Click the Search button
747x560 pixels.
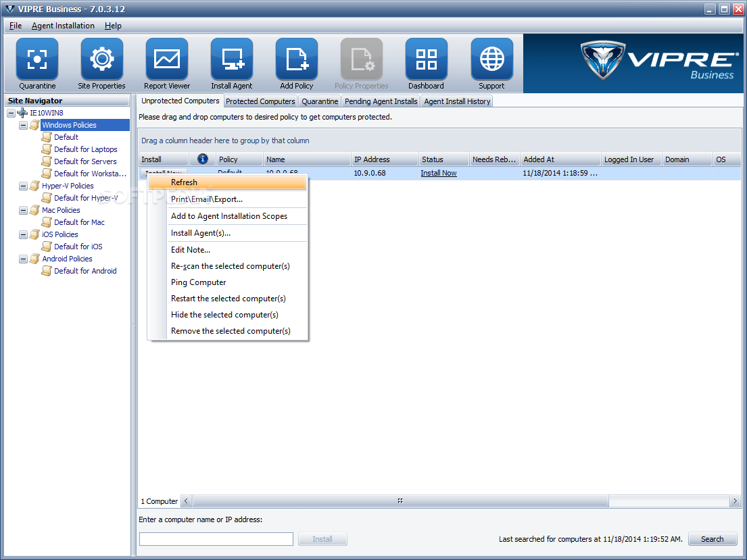click(x=713, y=539)
